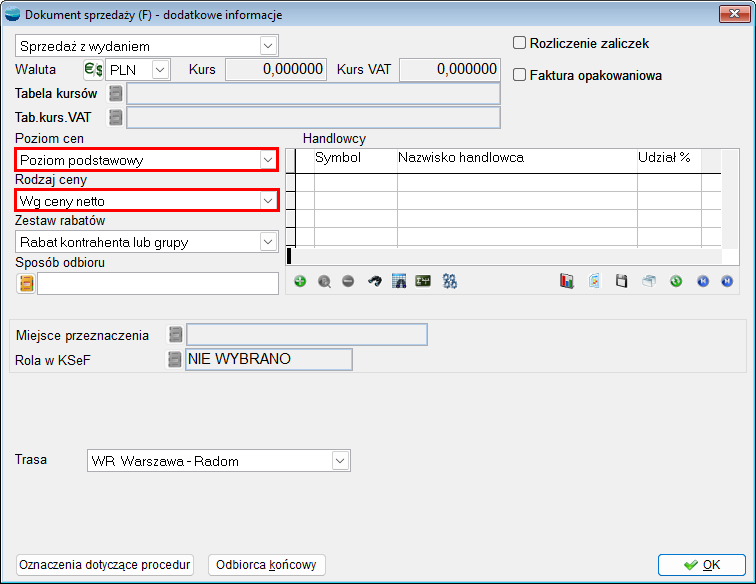Expand the Sprzedaż z wydaniem dropdown
Viewport: 756px width, 584px height.
click(x=267, y=46)
